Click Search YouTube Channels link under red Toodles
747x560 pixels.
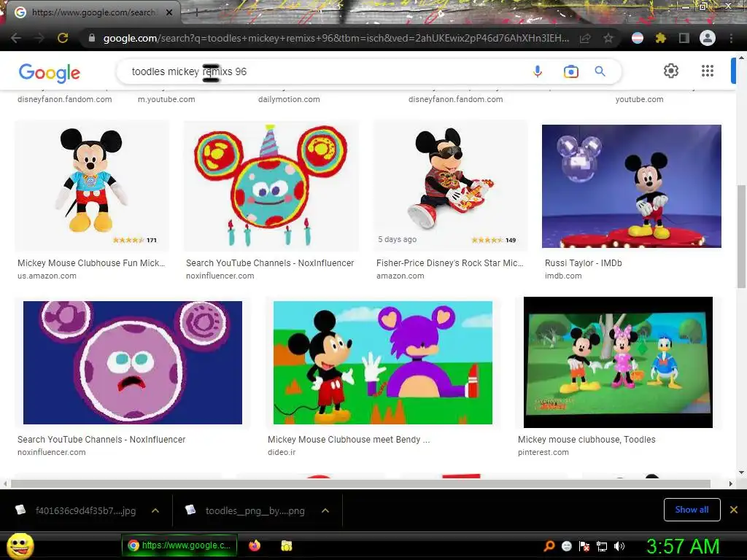[270, 262]
